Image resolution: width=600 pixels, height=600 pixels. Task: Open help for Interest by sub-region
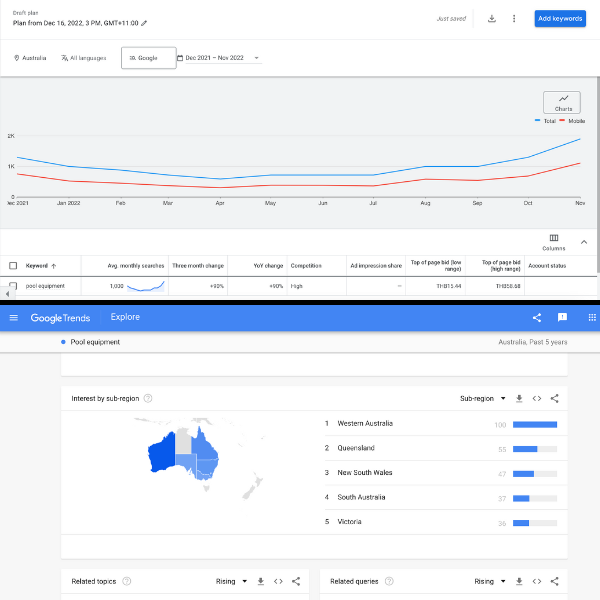click(148, 398)
